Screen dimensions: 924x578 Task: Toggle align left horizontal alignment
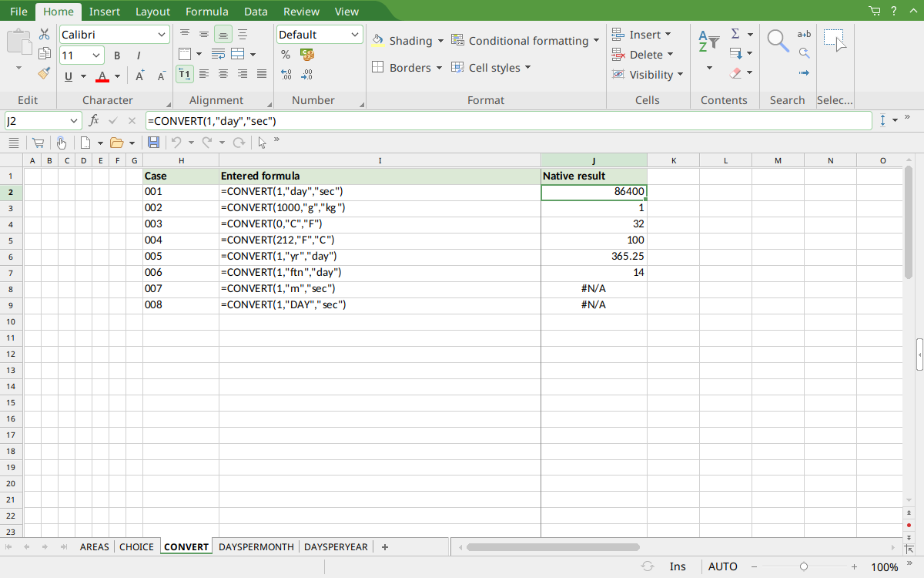(204, 74)
